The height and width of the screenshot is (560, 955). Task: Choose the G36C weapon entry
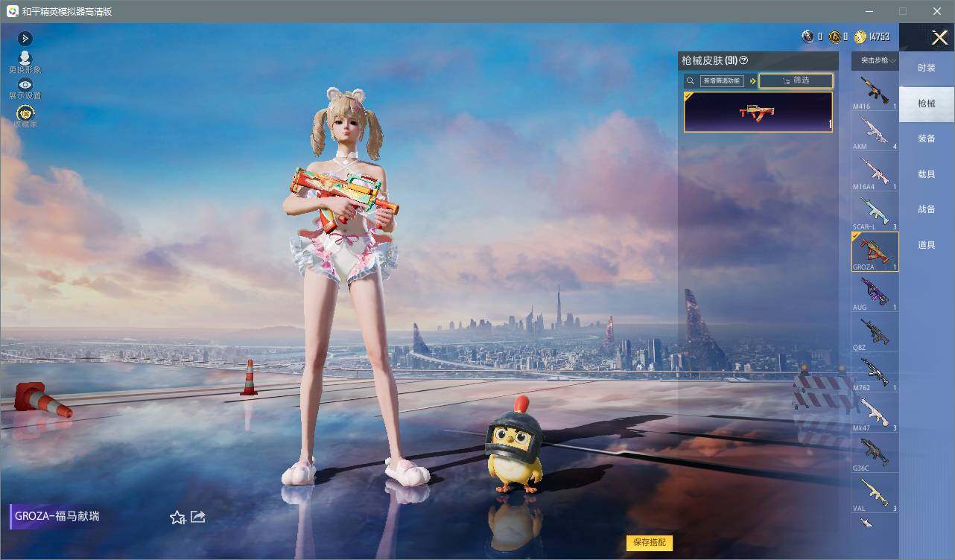click(x=875, y=454)
